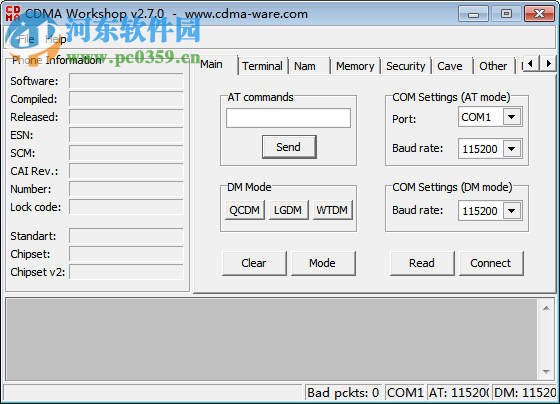Click the gray log output area
560x404 pixels.
click(271, 339)
